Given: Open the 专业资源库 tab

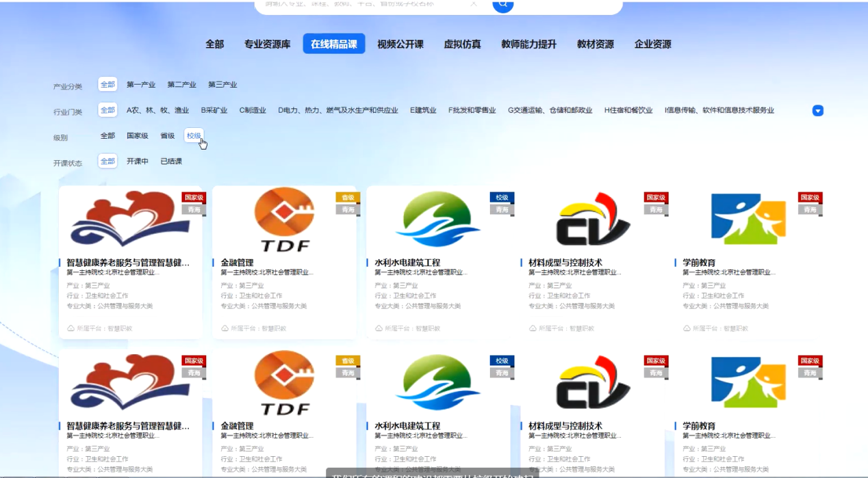Looking at the screenshot, I should 268,44.
